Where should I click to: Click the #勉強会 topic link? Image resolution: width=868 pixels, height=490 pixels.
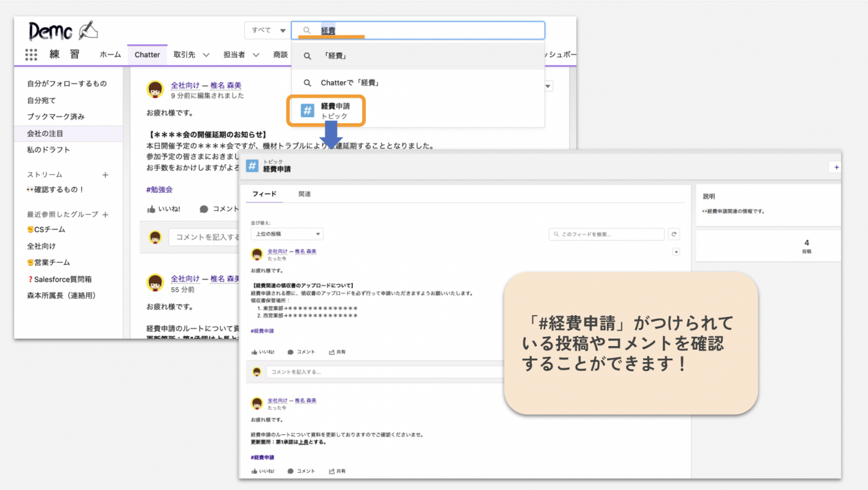[159, 189]
